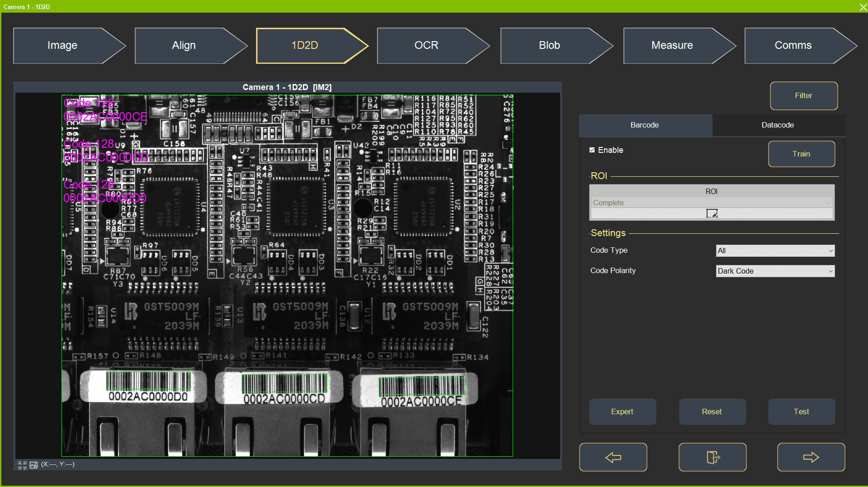Open the Code Type dropdown
868x487 pixels.
click(775, 251)
